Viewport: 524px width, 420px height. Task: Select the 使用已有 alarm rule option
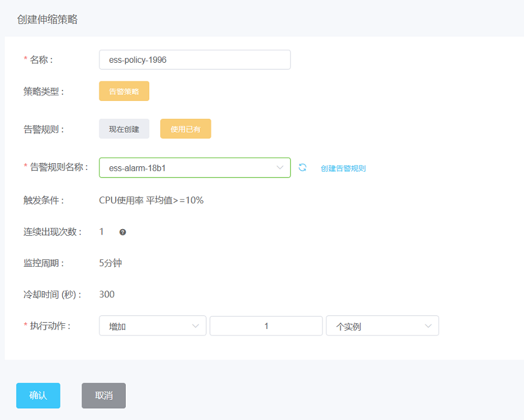click(186, 129)
